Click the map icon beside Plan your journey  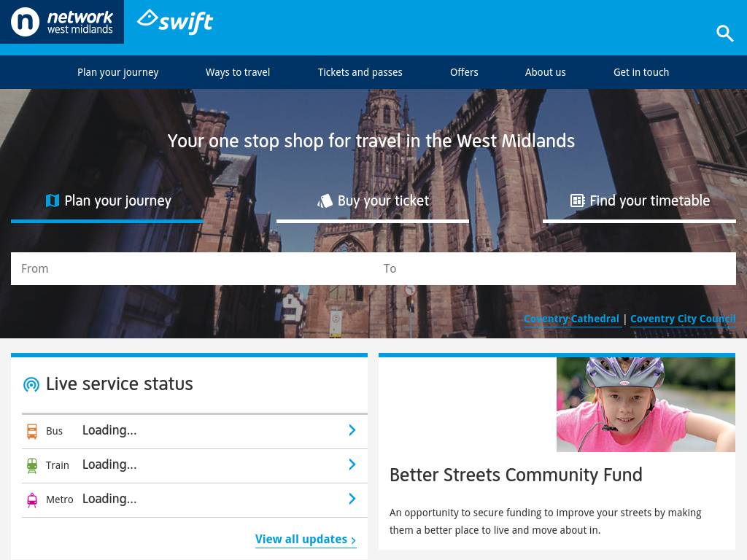[x=53, y=201]
